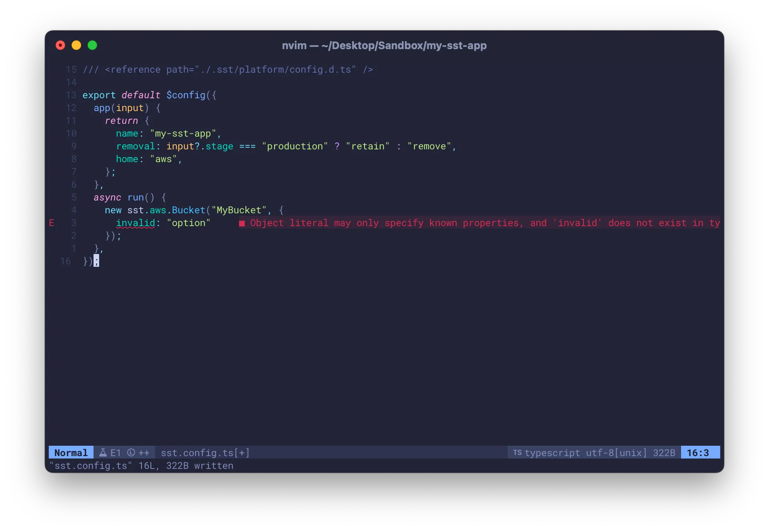Click the typescript label in the statusline
Viewport: 769px width, 532px height.
coord(553,453)
